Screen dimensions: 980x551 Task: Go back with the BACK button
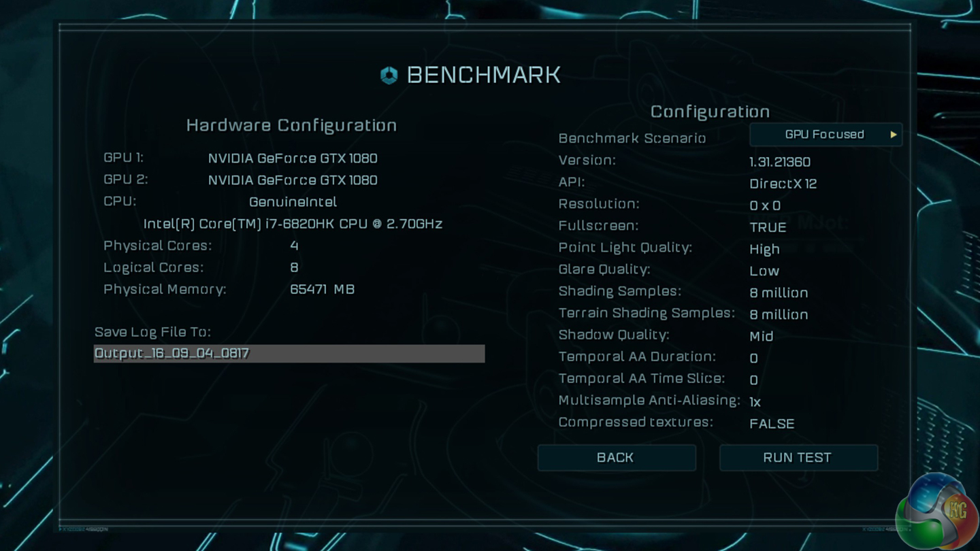616,458
